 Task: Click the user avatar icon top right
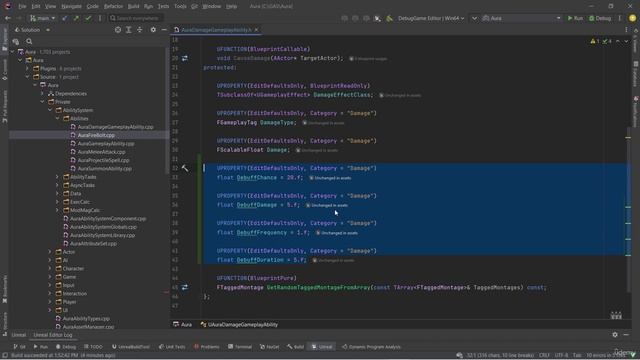633,18
